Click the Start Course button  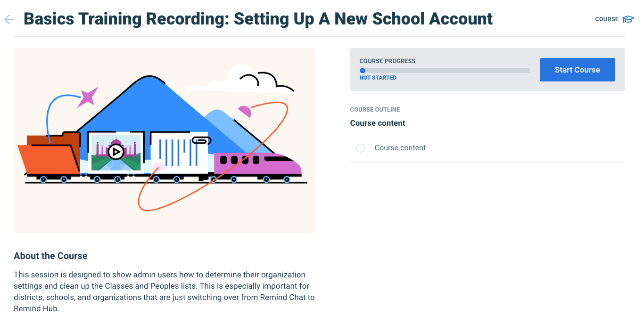point(577,70)
